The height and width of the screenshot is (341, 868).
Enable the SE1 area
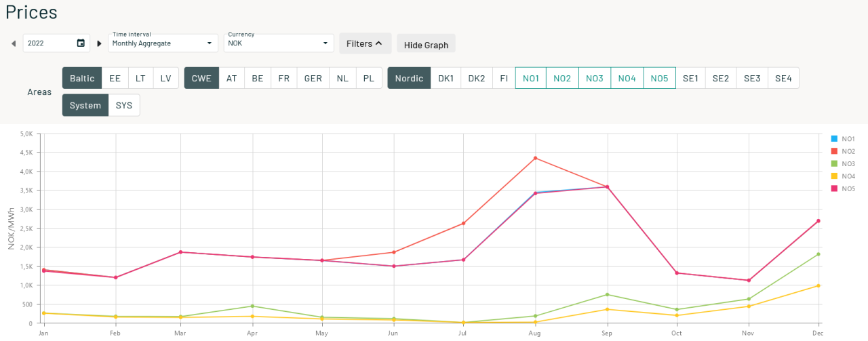[690, 78]
